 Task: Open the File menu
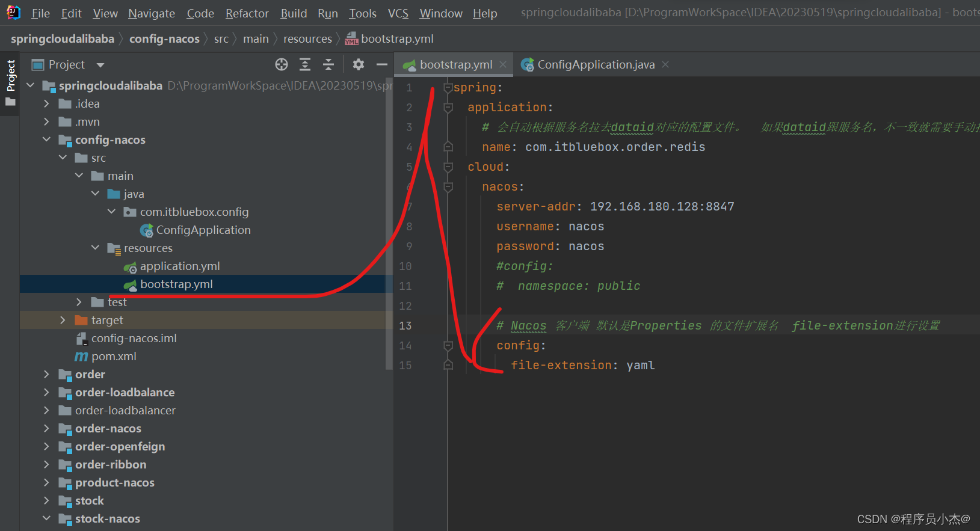pos(40,13)
